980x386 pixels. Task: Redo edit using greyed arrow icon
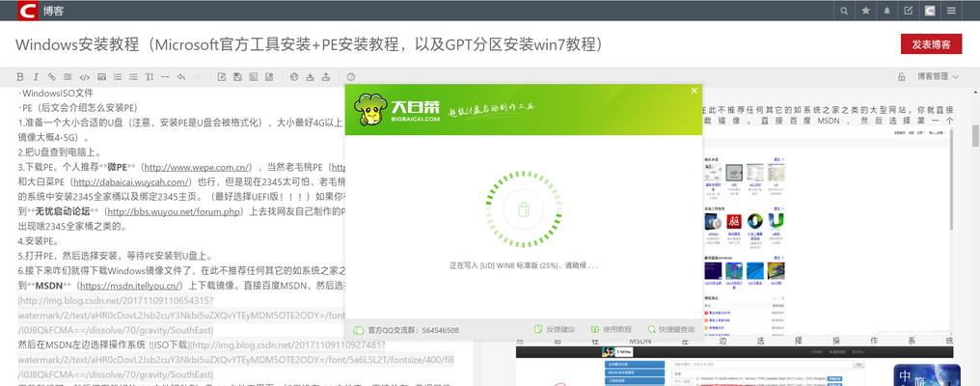pos(197,77)
